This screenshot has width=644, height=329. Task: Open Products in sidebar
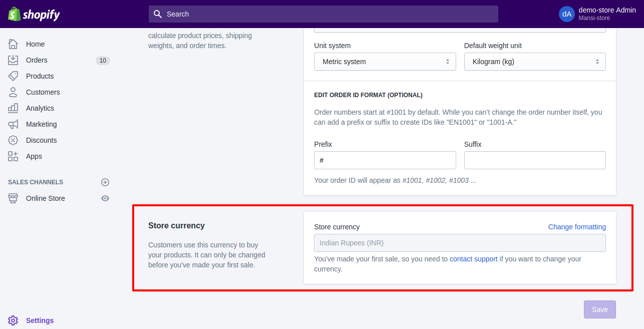(40, 76)
